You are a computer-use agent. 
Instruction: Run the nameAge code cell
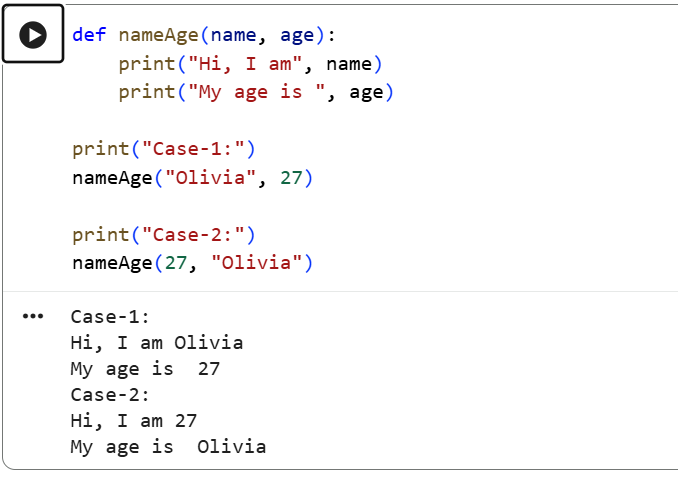[x=33, y=35]
